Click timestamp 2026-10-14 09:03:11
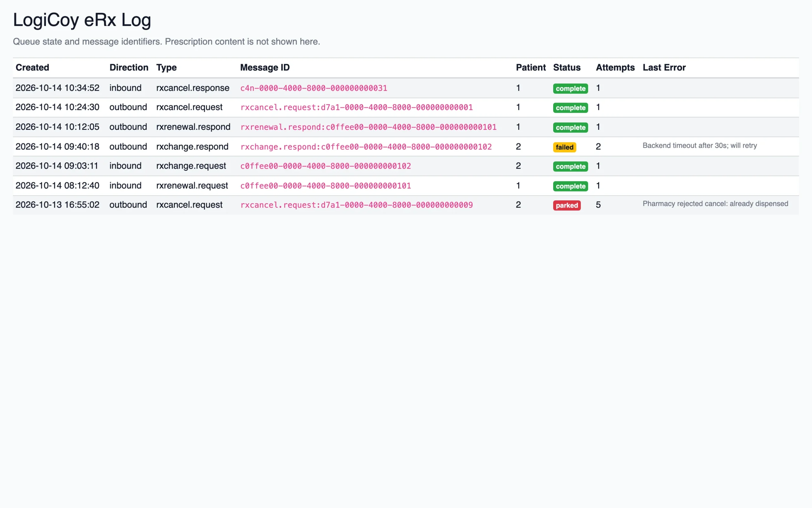Viewport: 812px width, 508px height. pyautogui.click(x=57, y=166)
